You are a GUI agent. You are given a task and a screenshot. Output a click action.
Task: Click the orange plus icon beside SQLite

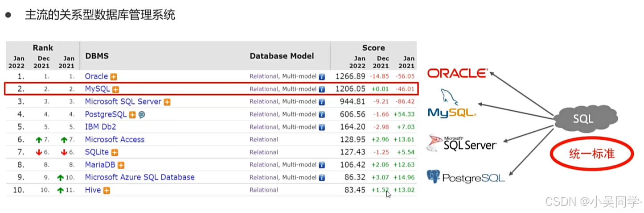tap(114, 152)
